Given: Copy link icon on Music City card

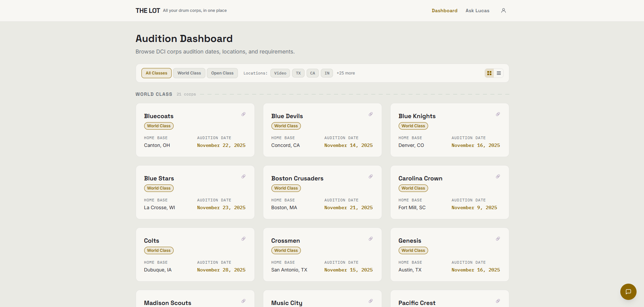Looking at the screenshot, I should (371, 301).
